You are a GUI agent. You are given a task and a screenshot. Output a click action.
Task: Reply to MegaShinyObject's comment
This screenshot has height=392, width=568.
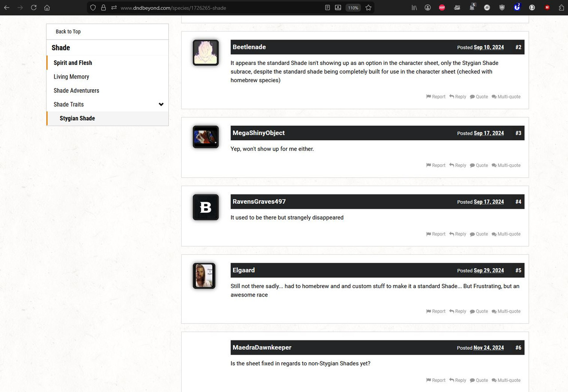tap(457, 165)
